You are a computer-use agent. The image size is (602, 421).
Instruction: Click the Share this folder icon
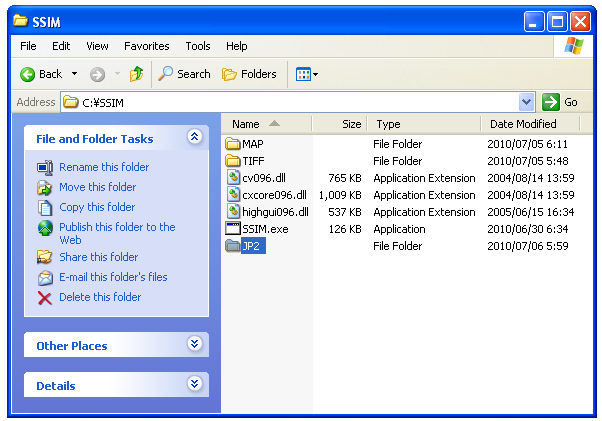(x=45, y=257)
